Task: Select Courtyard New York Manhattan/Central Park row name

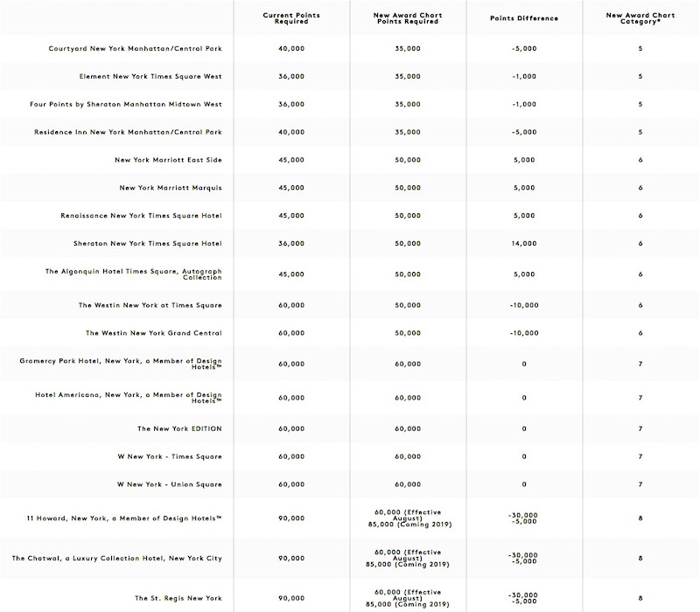Action: [136, 49]
